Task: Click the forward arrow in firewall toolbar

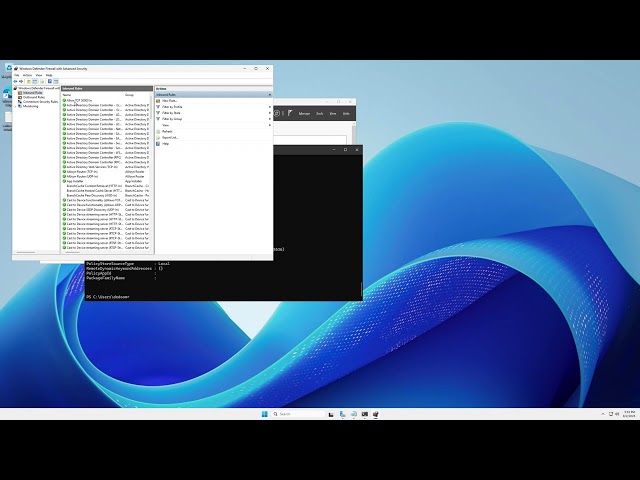Action: click(x=21, y=81)
